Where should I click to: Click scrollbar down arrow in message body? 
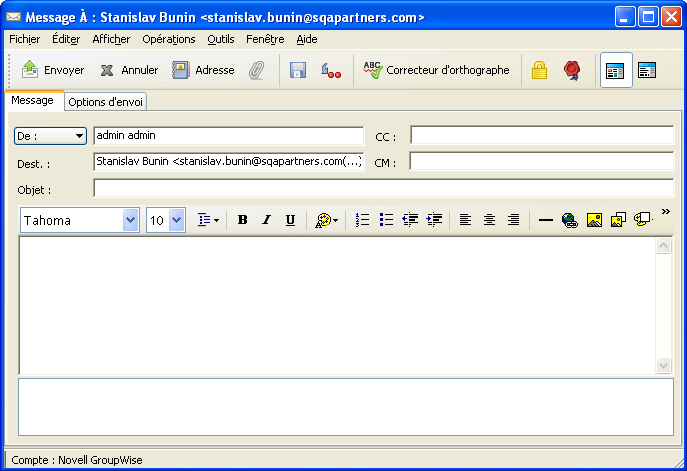(x=663, y=365)
